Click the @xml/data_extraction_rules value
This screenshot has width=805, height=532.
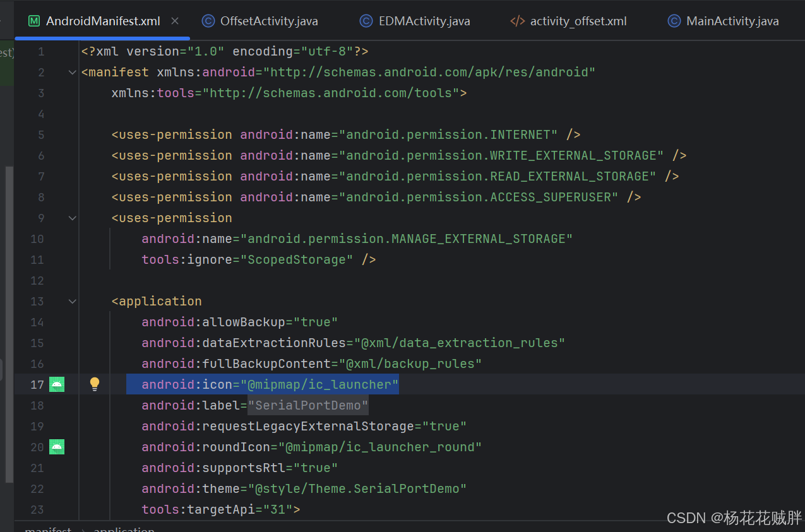(460, 343)
